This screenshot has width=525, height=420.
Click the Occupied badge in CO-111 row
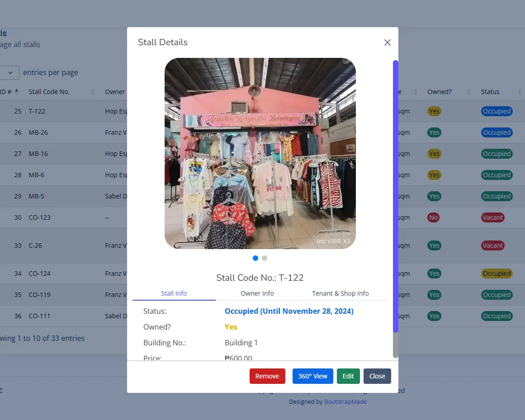point(497,316)
